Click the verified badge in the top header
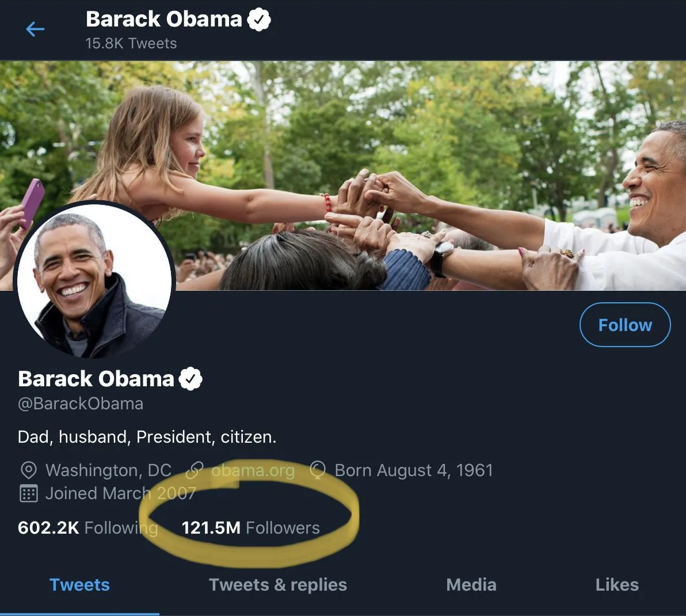This screenshot has width=686, height=616. tap(259, 20)
